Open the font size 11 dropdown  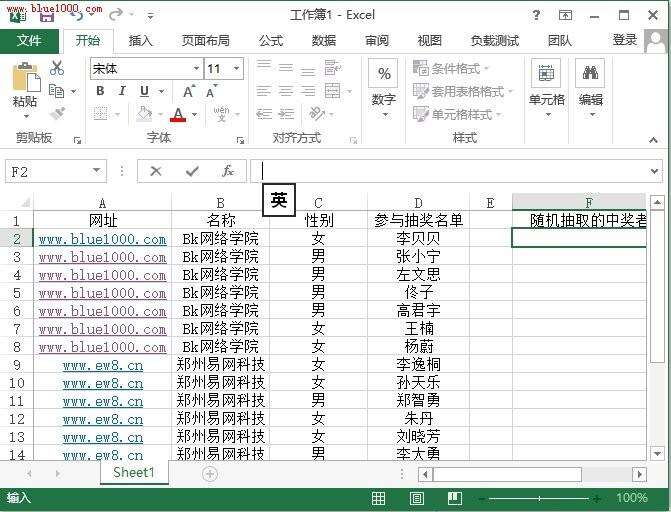[x=236, y=68]
